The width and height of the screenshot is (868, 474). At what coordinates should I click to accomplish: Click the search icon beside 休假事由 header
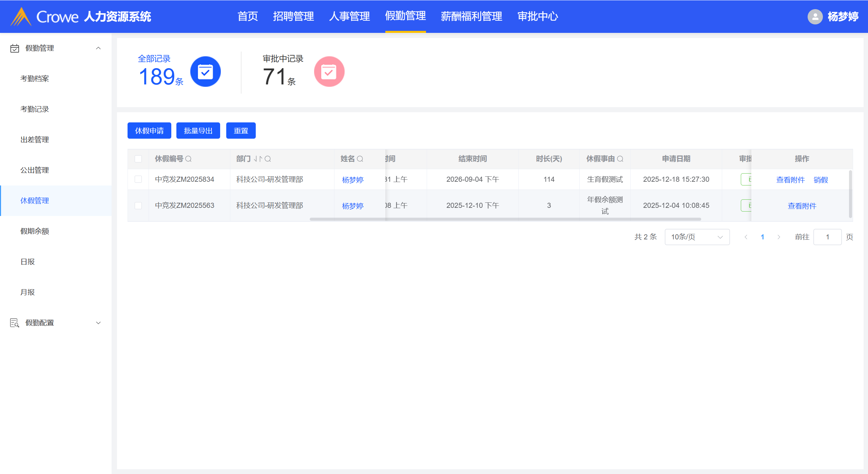pos(620,159)
